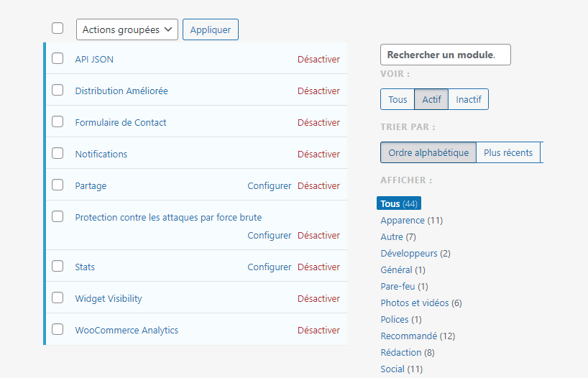The image size is (588, 378).
Task: Click the Appliquer button
Action: coord(211,29)
